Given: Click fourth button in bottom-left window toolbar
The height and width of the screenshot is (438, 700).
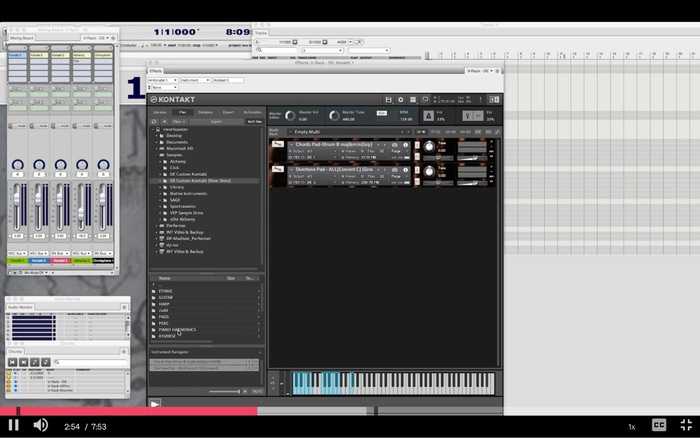Looking at the screenshot, I should [x=46, y=362].
